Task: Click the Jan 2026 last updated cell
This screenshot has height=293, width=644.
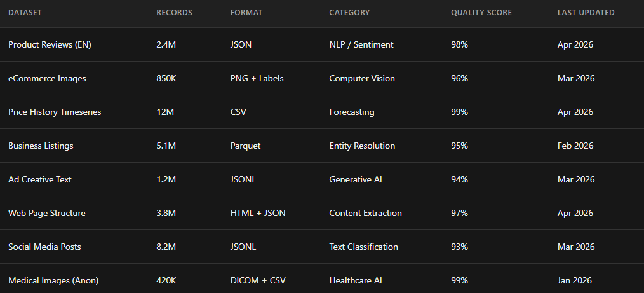Action: tap(575, 280)
